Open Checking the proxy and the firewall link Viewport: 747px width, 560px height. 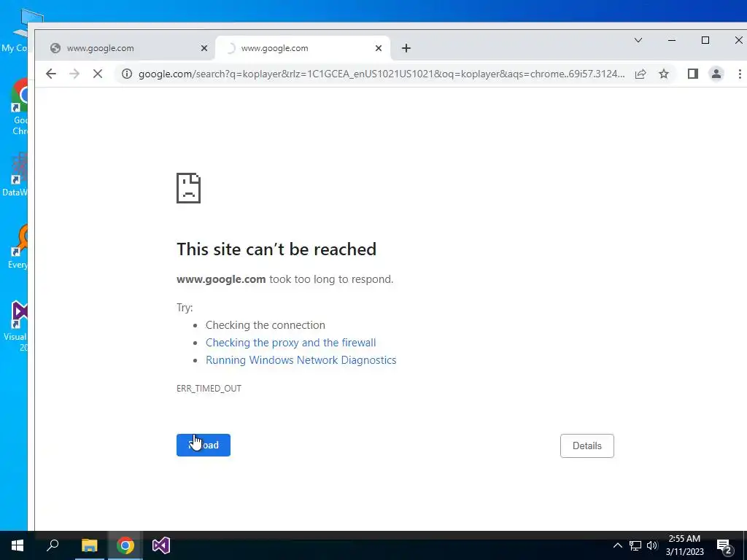coord(290,343)
